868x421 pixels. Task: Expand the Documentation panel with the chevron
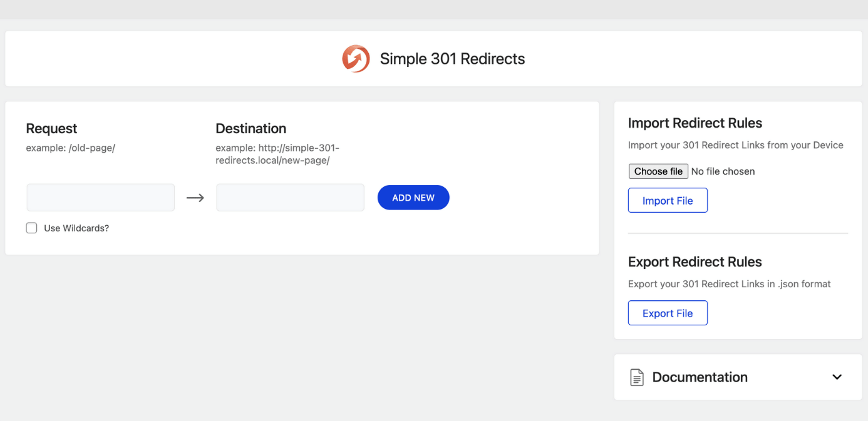837,377
